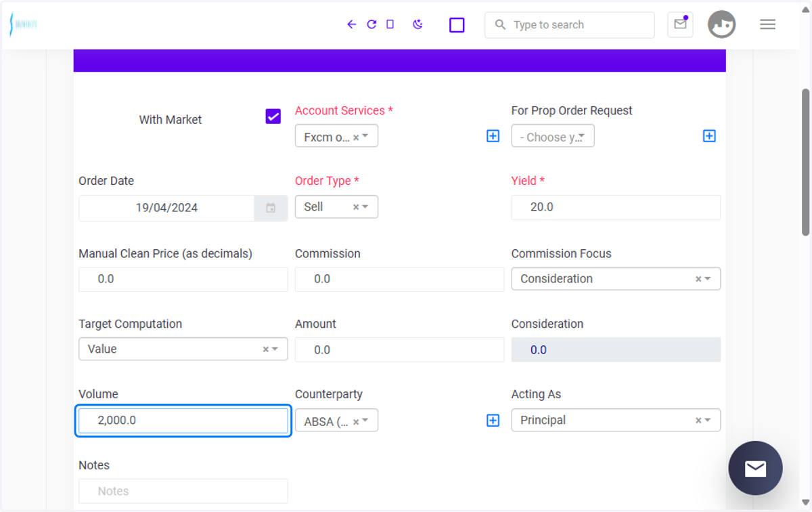Toggle the With Market checkbox
Viewport: 812px width, 512px height.
(x=273, y=116)
